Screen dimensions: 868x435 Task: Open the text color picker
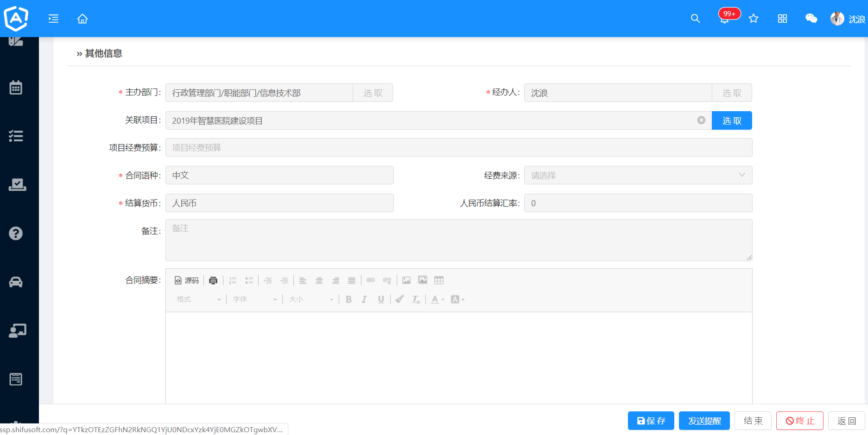tap(437, 299)
